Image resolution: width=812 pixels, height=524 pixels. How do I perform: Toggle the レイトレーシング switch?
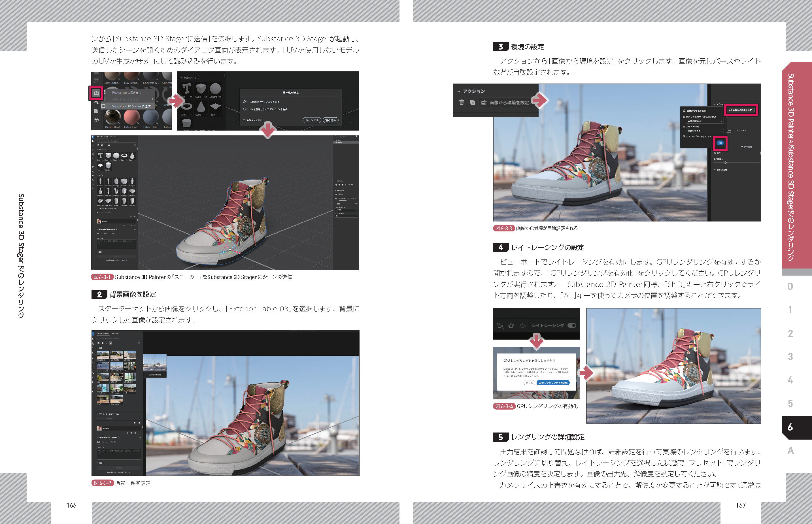[572, 326]
